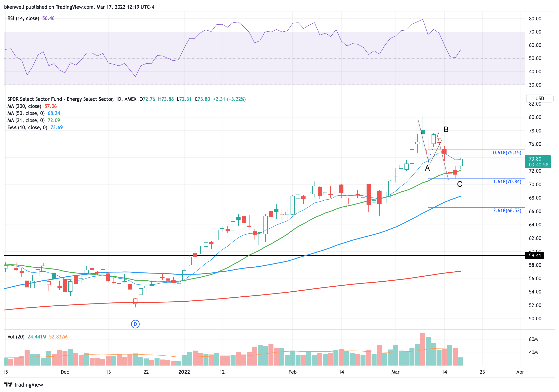This screenshot has height=392, width=559.
Task: Click the Vol (20) indicator label
Action: [x=16, y=336]
